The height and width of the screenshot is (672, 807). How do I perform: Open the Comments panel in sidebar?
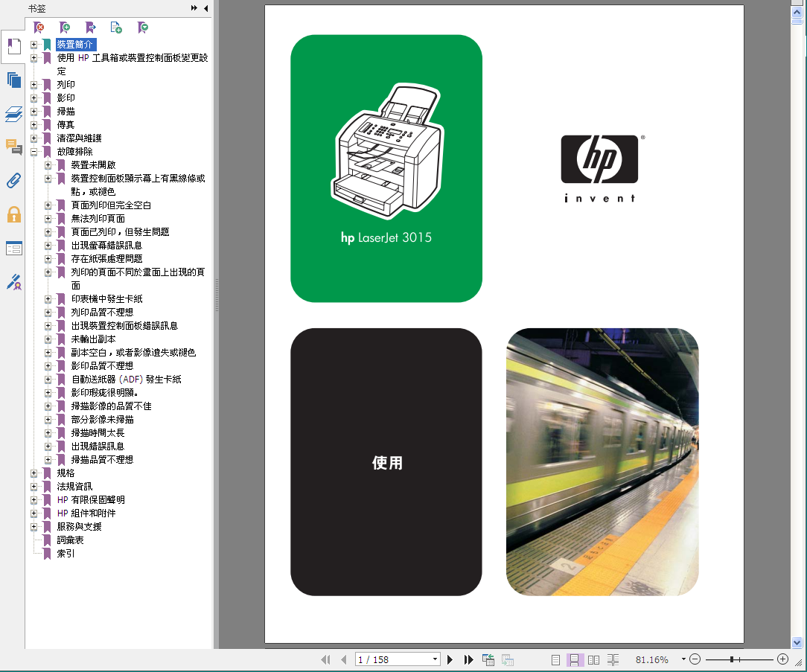pos(13,147)
